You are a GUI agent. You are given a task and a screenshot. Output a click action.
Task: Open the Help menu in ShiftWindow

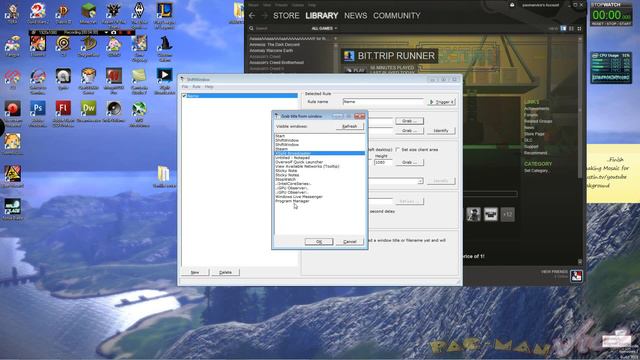pos(209,87)
